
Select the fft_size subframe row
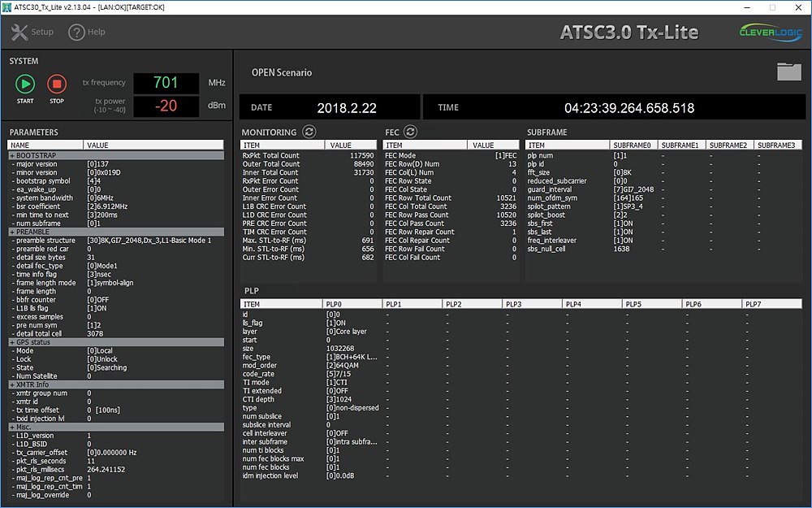(x=663, y=172)
